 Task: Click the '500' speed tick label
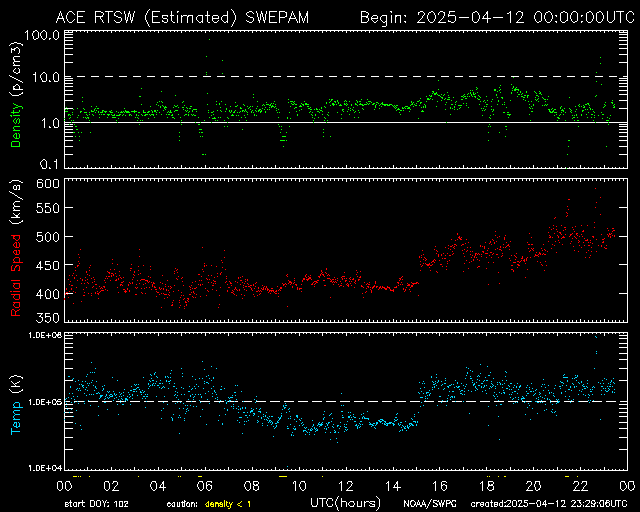coord(48,237)
